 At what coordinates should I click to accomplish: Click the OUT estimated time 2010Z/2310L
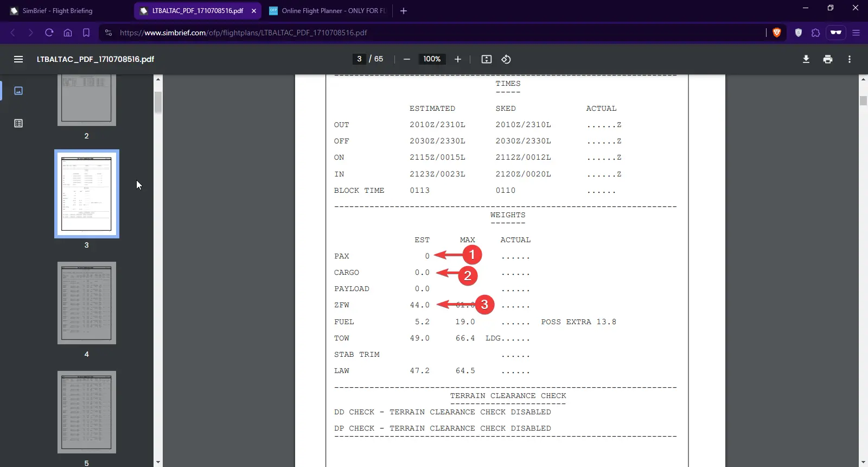(x=437, y=125)
